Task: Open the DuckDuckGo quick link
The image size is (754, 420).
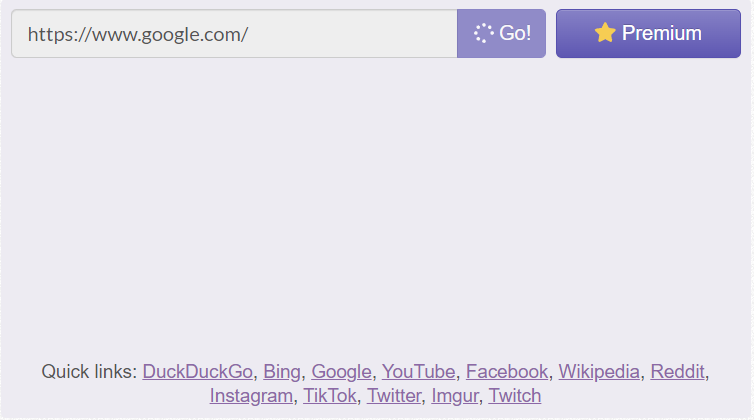Action: click(197, 372)
